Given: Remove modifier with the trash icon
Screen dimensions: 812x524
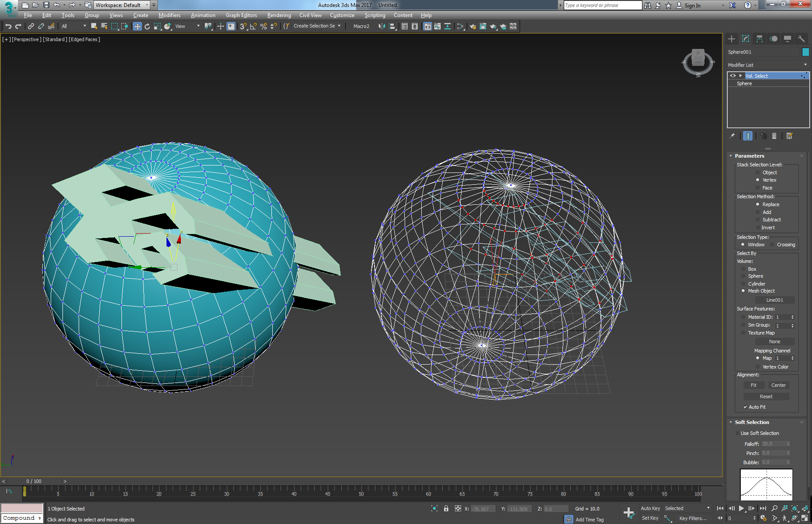Looking at the screenshot, I should point(774,136).
